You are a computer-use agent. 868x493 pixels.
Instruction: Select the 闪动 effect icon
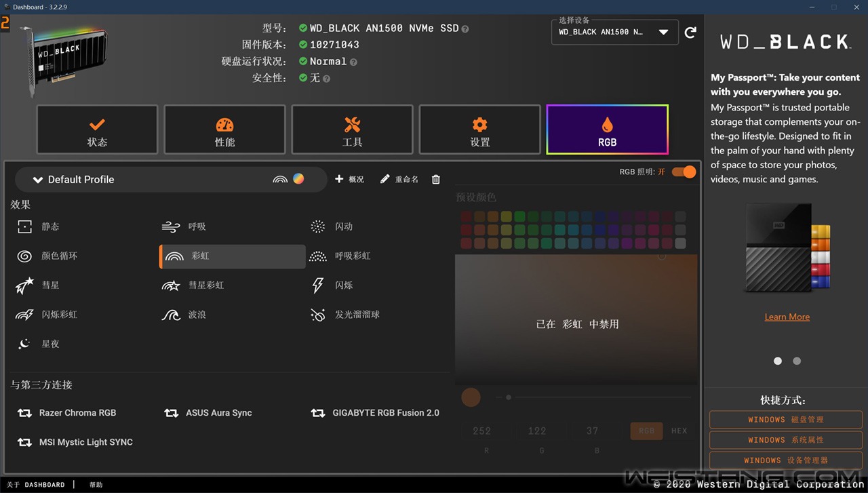pos(317,226)
